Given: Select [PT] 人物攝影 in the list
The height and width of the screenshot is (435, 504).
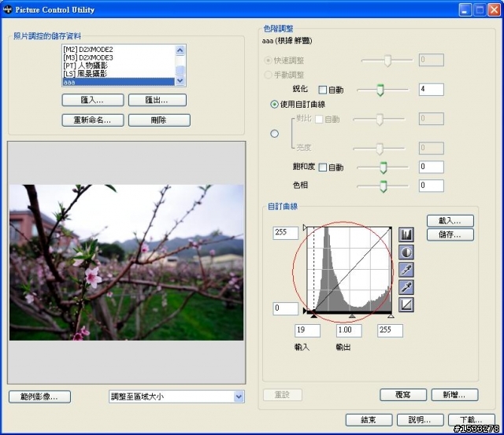Looking at the screenshot, I should coord(118,65).
